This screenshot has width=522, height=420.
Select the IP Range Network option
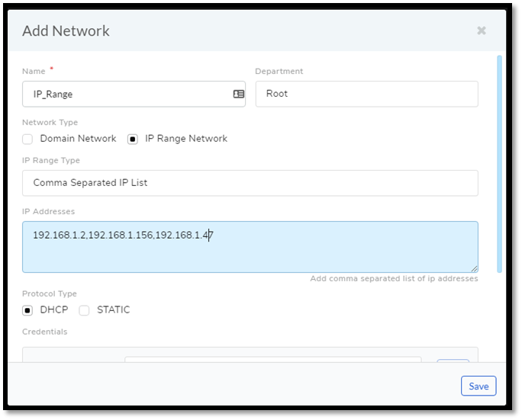pyautogui.click(x=133, y=139)
